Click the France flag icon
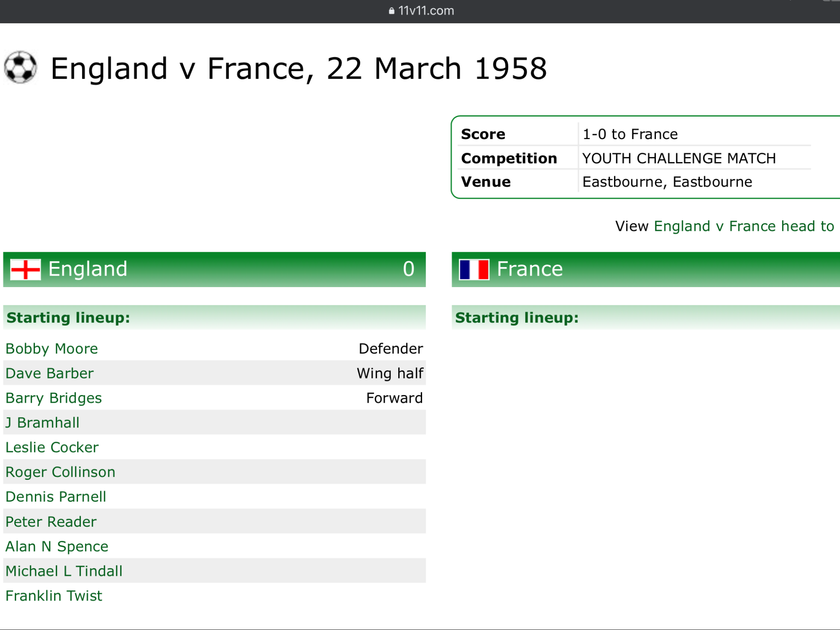The height and width of the screenshot is (630, 840). coord(474,269)
